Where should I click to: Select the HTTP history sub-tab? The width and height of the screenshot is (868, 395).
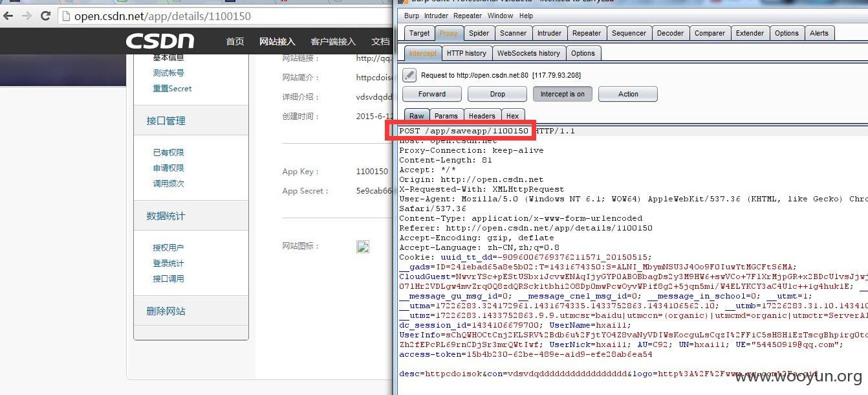tap(466, 53)
